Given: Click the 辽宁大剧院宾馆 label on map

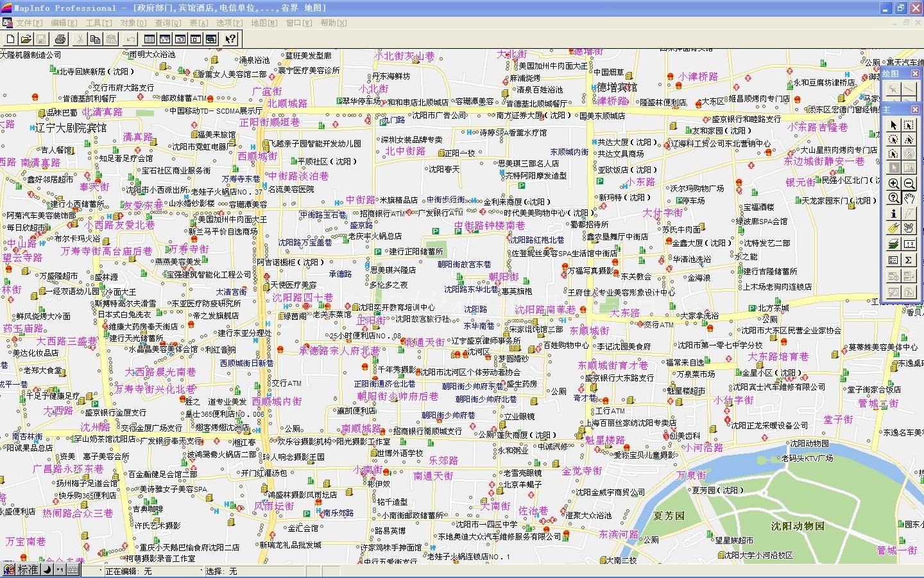Looking at the screenshot, I should click(x=71, y=128).
